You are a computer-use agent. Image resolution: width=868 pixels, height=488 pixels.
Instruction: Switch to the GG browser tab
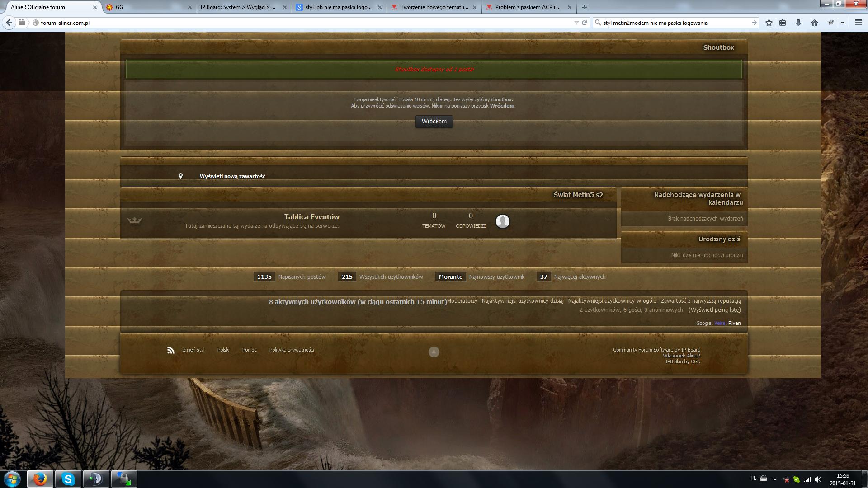(145, 7)
